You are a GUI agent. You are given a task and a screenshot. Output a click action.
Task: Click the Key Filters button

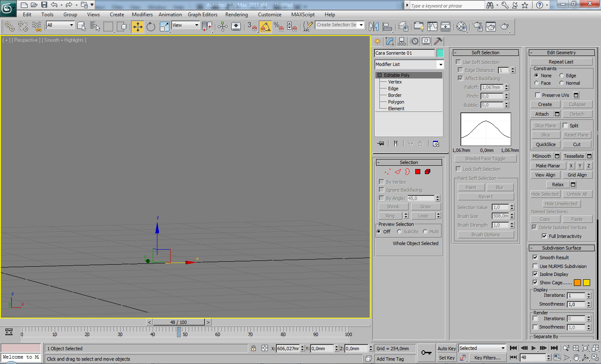[487, 358]
